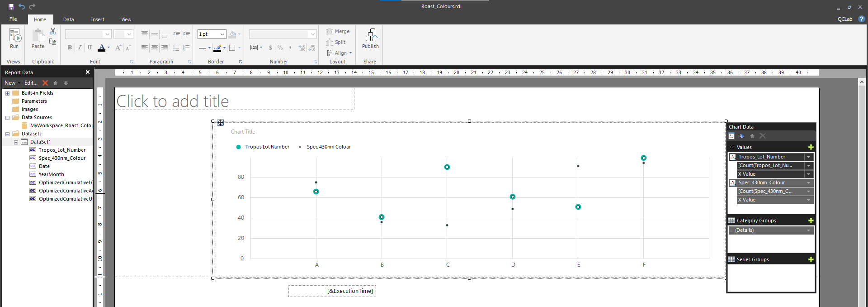Cut selection with scissors icon
This screenshot has width=868, height=307.
point(53,31)
